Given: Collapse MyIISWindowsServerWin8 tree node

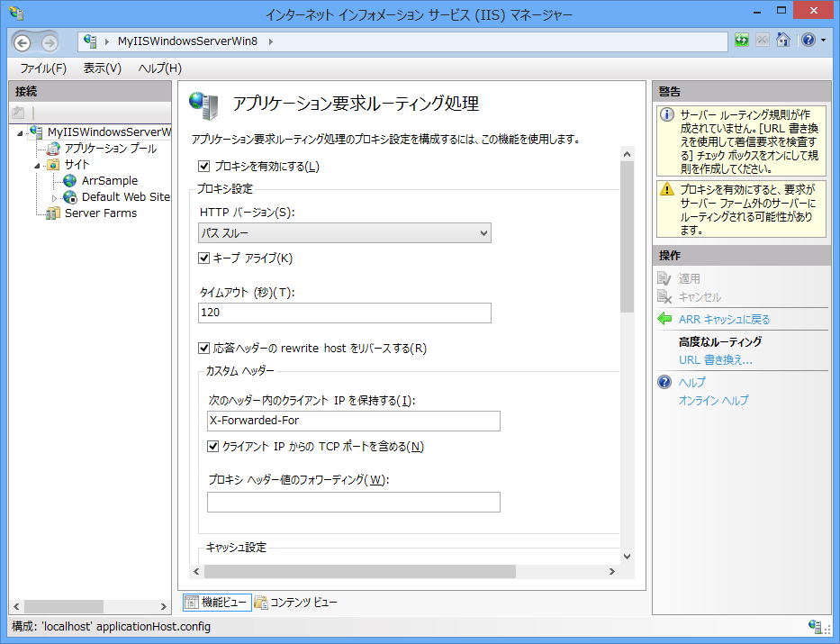Looking at the screenshot, I should [21, 133].
